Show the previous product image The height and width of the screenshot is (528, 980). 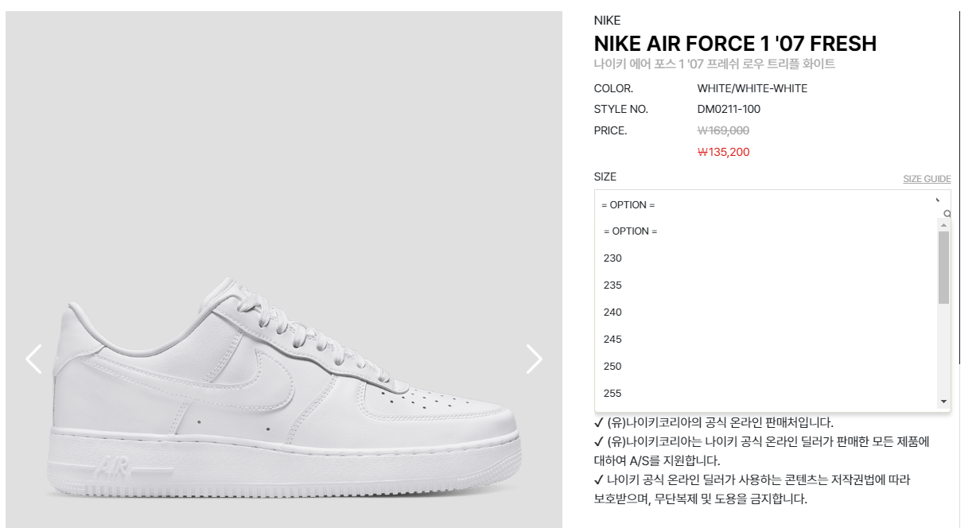[x=33, y=359]
